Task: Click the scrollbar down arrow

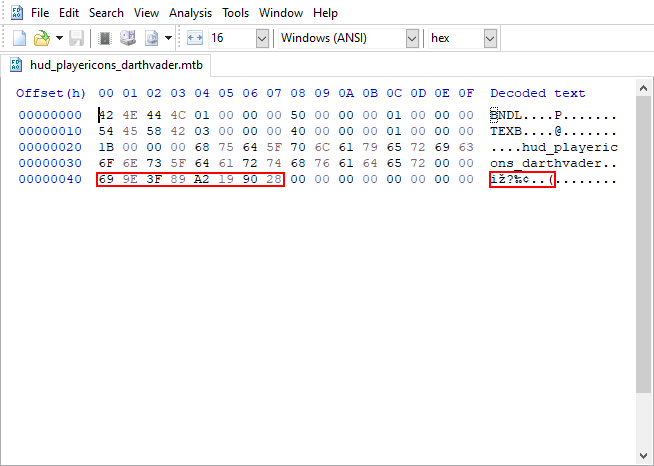Action: click(x=643, y=455)
